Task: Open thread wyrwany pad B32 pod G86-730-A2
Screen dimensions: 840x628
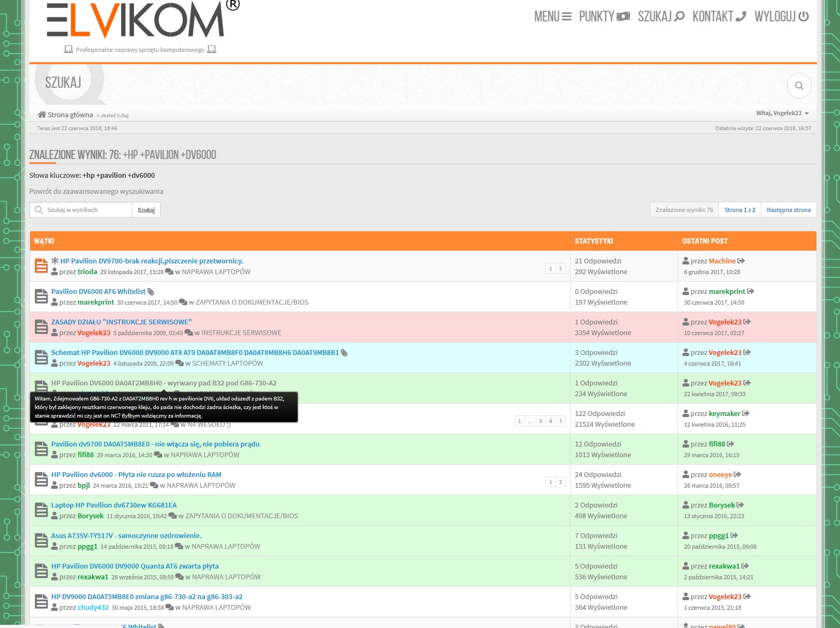Action: (x=164, y=383)
